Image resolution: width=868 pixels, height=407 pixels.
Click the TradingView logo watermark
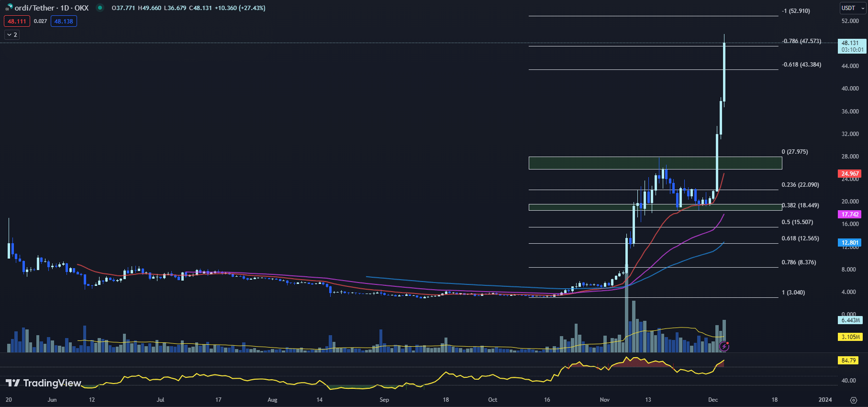44,383
